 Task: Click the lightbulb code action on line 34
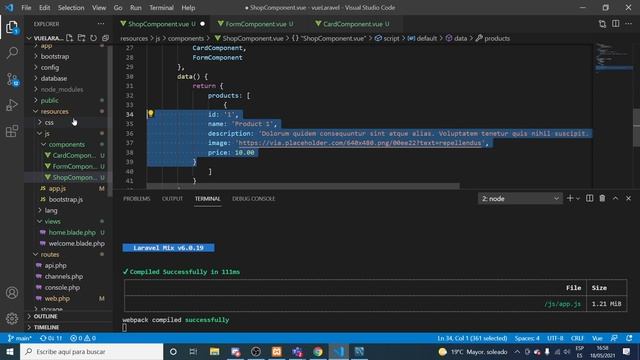pos(150,113)
